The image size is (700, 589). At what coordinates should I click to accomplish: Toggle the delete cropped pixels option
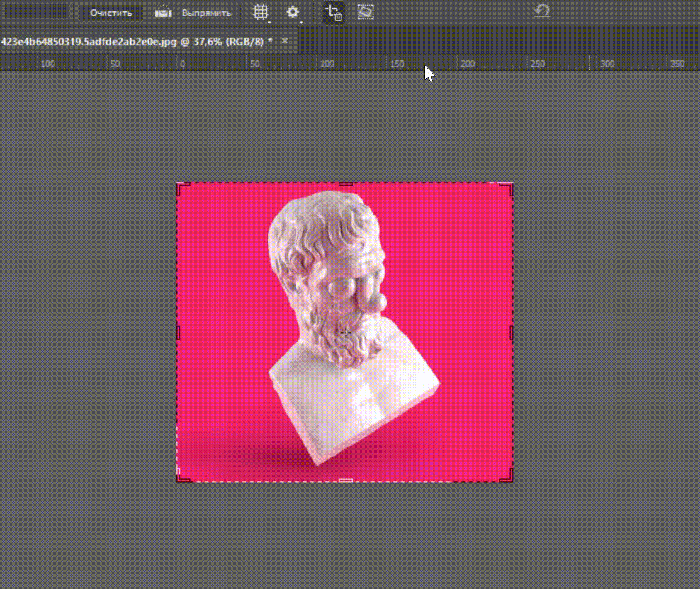(334, 13)
